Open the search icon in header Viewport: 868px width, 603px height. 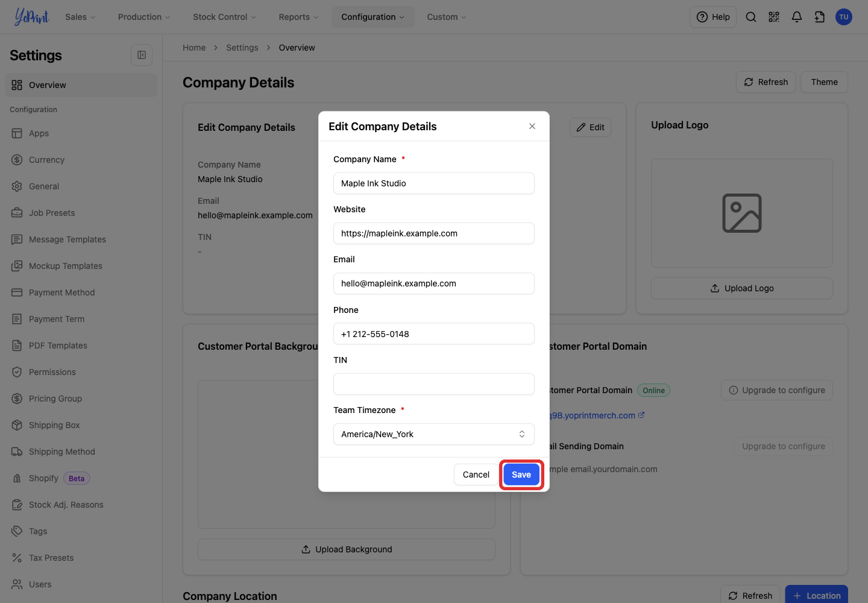(x=751, y=17)
